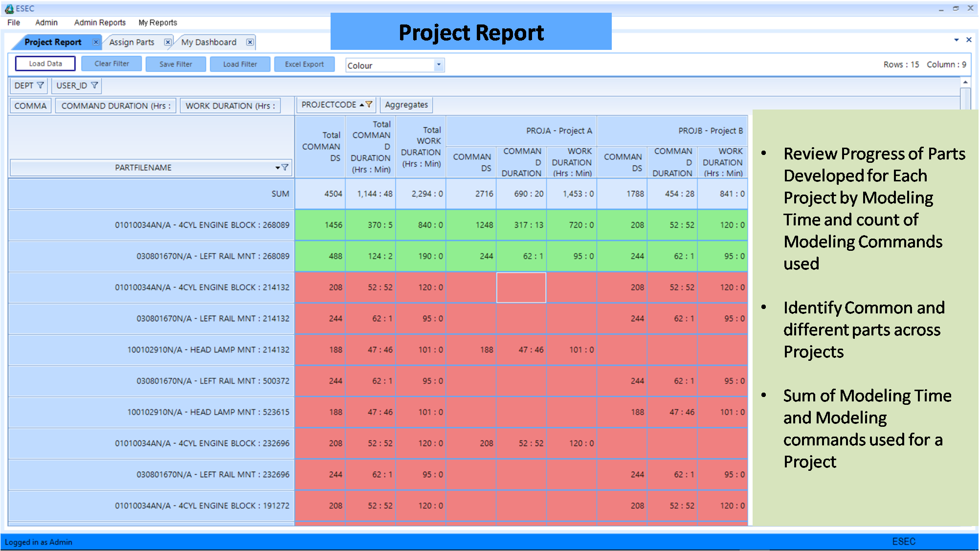
Task: Open the My Reports menu
Action: point(157,22)
